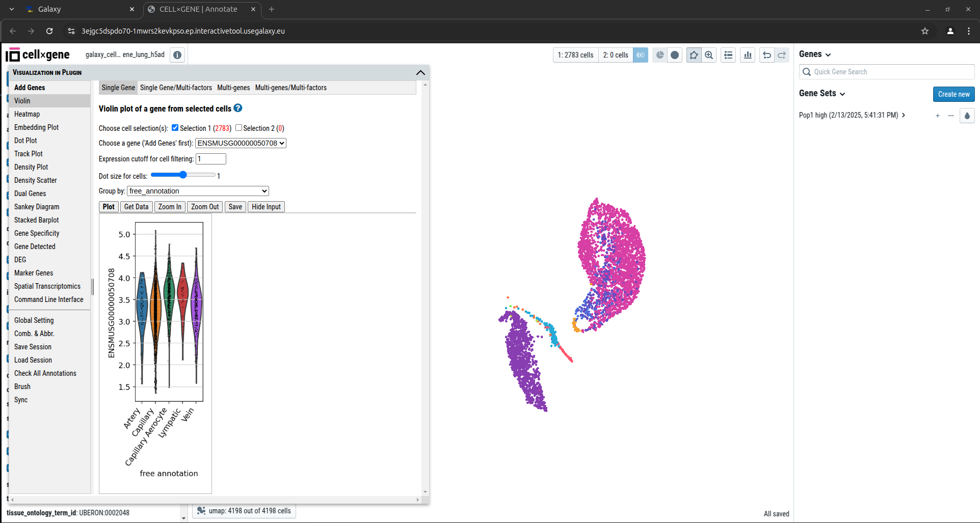Collapse the Visualization in Plugin panel
The width and height of the screenshot is (980, 523).
point(420,72)
